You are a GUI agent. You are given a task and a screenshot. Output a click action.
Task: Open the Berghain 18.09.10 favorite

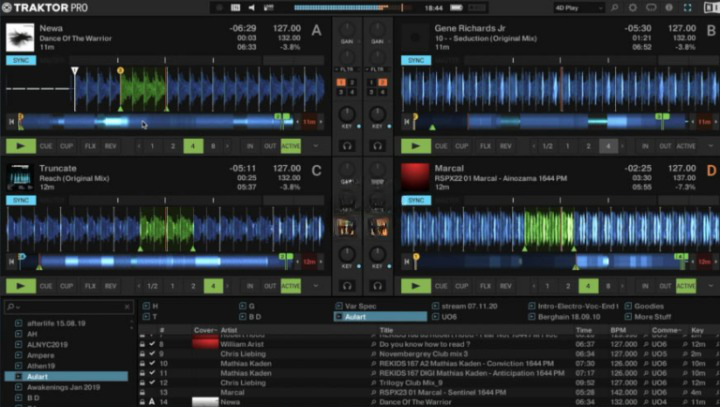(x=569, y=317)
